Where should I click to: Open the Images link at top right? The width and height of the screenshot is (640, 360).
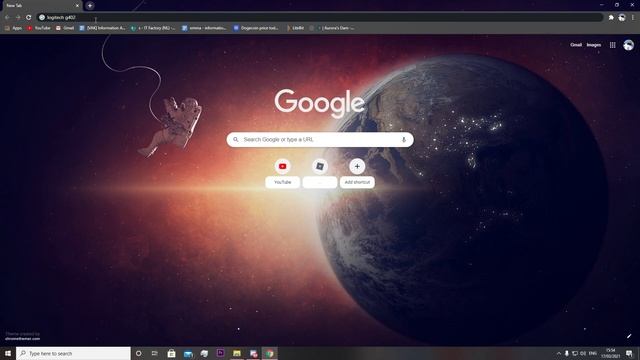[594, 45]
